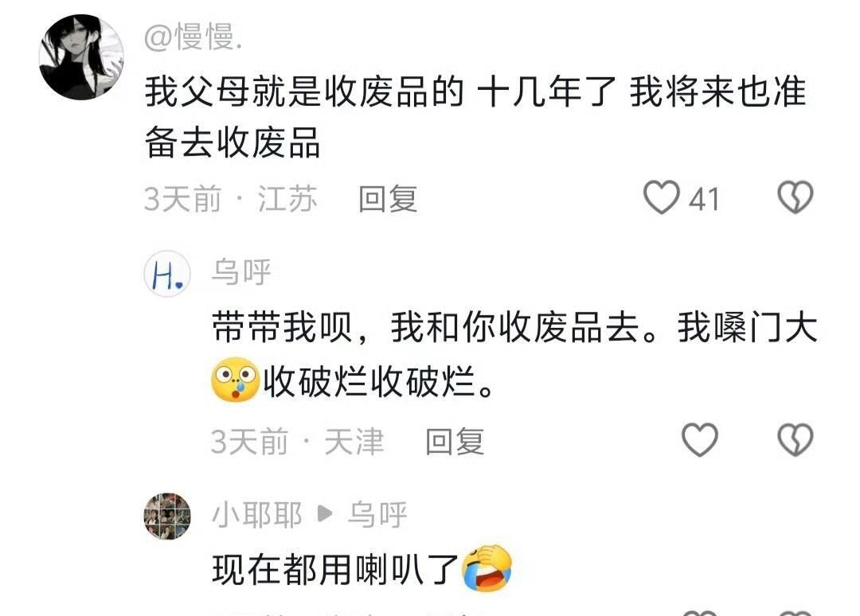Viewport: 860px width, 616px height.
Task: Like 乌呼's reply about 收破烂
Action: (700, 440)
